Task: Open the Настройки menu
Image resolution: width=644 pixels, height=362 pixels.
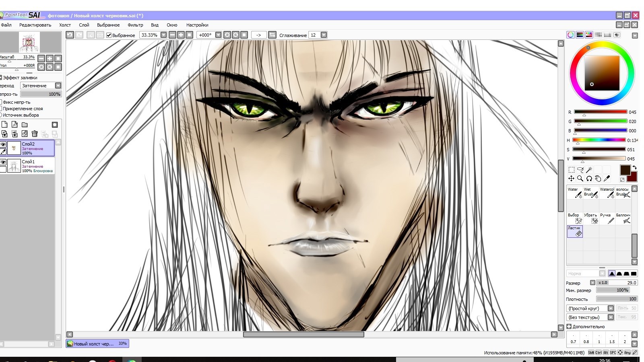Action: click(x=197, y=25)
